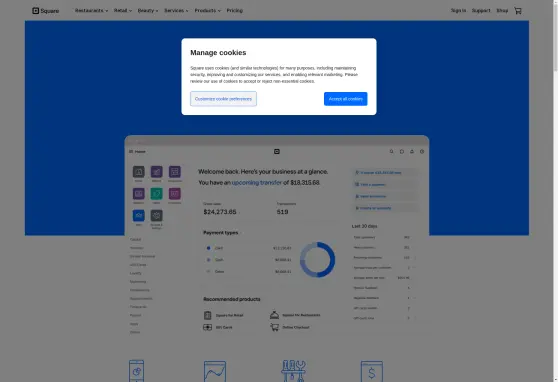Click the notification bell in dashboard preview
The height and width of the screenshot is (382, 558).
tap(412, 151)
